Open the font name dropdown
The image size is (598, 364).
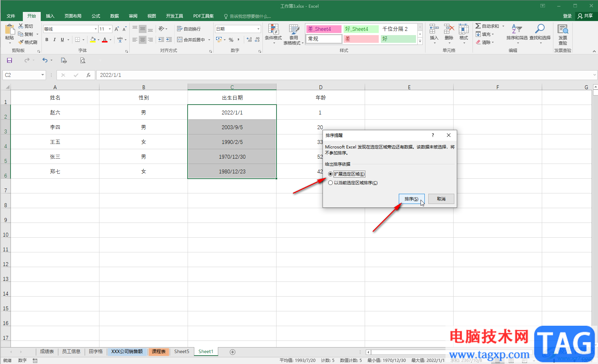[x=96, y=29]
